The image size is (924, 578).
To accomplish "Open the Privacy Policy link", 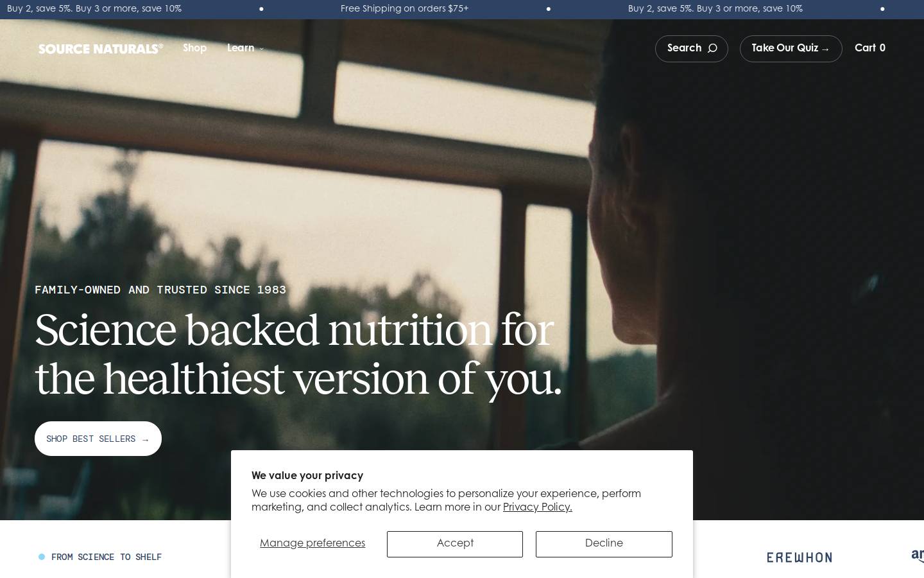I will click(x=538, y=507).
